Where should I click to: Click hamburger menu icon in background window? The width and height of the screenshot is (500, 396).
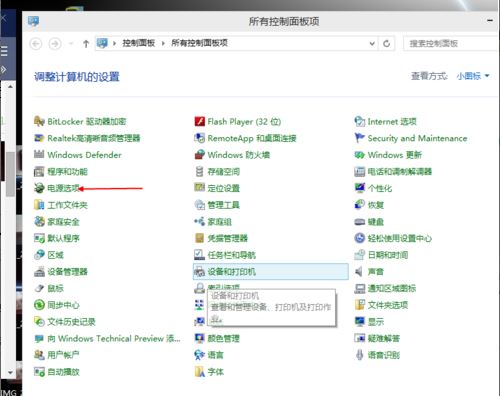[4, 52]
